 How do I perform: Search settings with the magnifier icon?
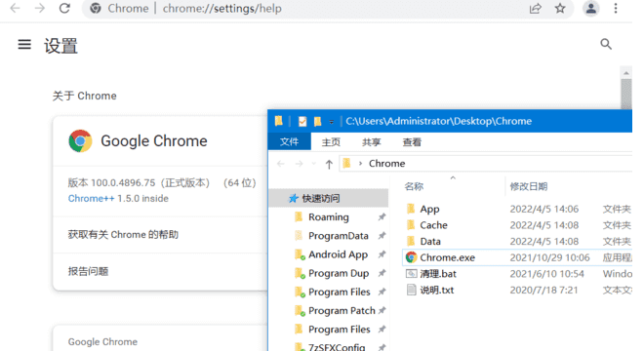click(606, 44)
